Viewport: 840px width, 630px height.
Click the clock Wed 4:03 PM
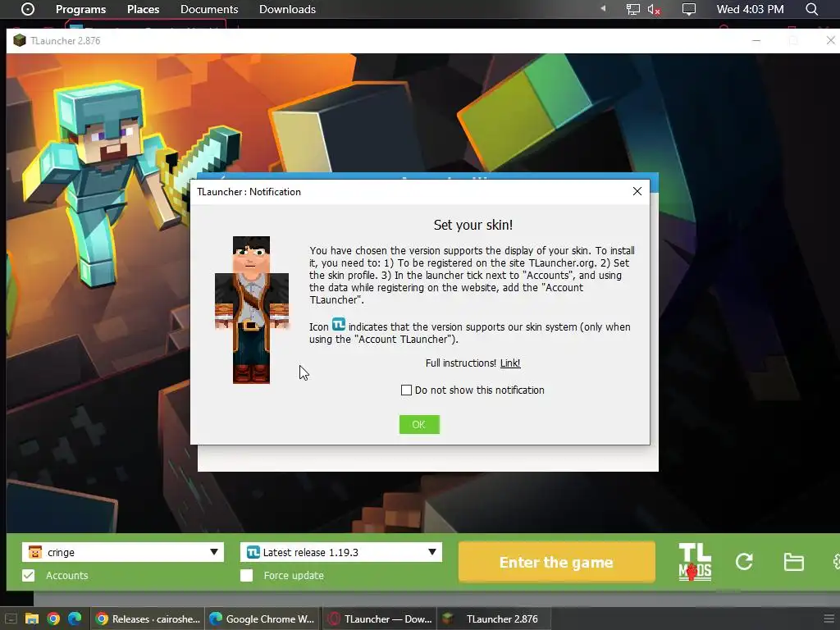click(x=750, y=9)
